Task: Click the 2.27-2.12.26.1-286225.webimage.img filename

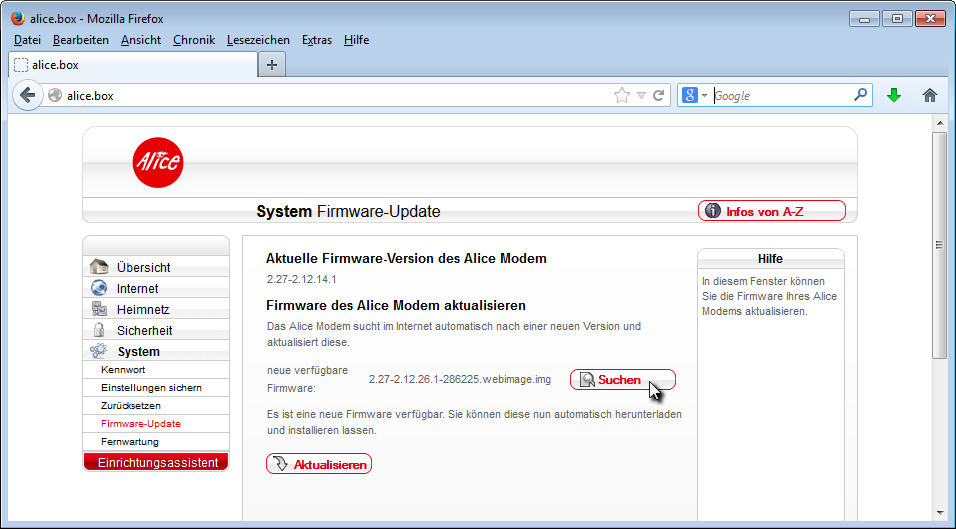Action: click(460, 379)
